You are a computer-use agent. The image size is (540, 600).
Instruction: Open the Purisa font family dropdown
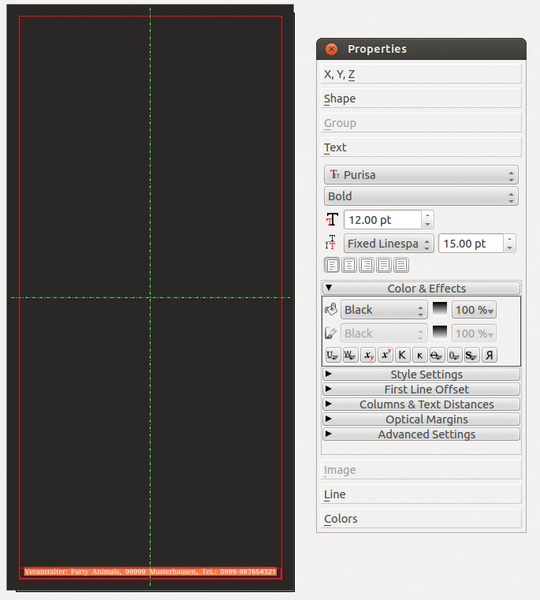click(x=421, y=175)
